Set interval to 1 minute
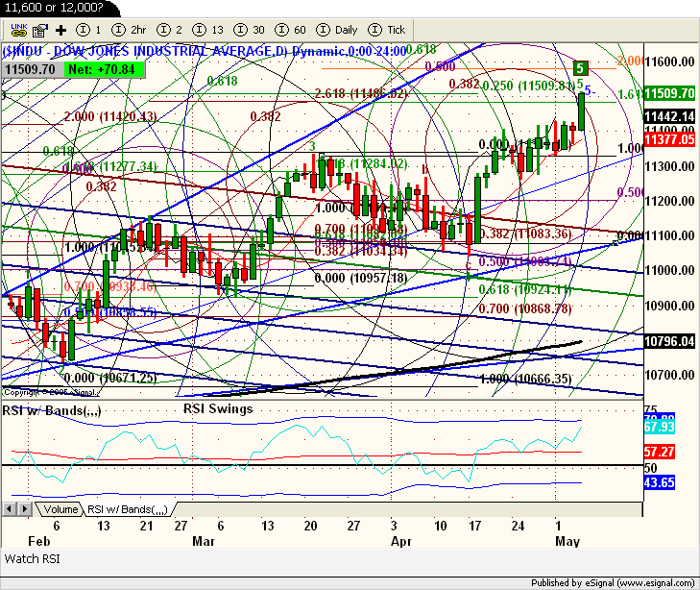Image resolution: width=700 pixels, height=590 pixels. pyautogui.click(x=88, y=30)
